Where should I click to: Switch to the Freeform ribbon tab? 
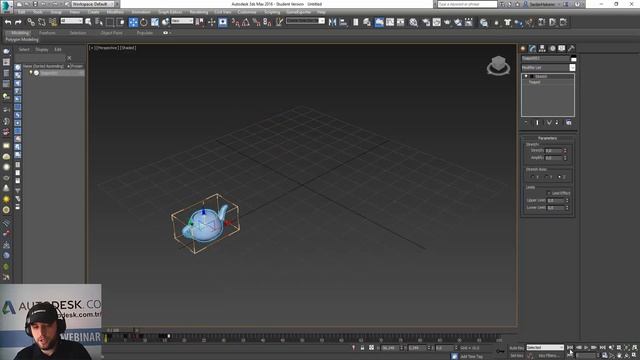point(47,33)
